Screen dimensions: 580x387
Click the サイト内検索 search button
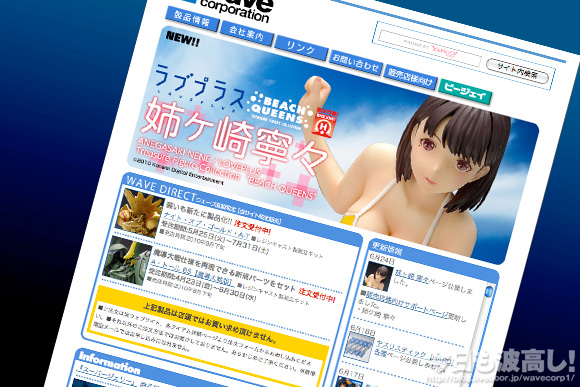[517, 71]
